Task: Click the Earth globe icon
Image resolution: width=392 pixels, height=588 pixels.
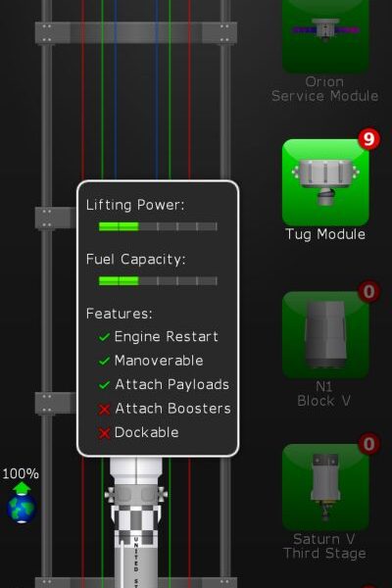Action: (22, 509)
